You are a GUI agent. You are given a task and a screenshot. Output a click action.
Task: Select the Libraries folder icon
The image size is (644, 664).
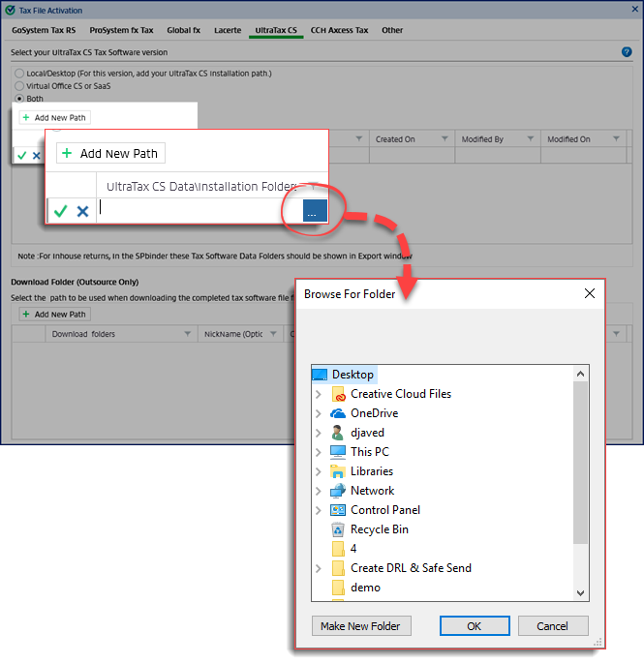point(338,471)
